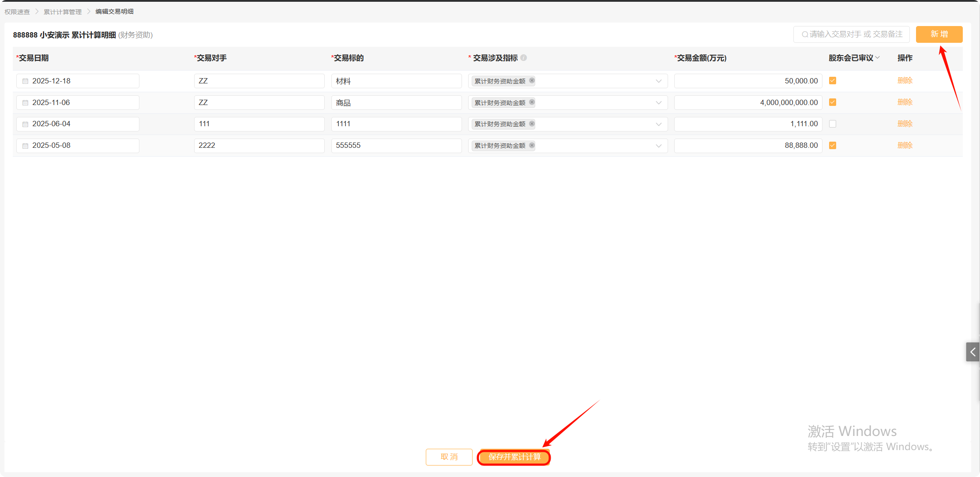Screen dimensions: 980x477
Task: Go to 累计计算管理 breadcrumb
Action: coord(63,12)
